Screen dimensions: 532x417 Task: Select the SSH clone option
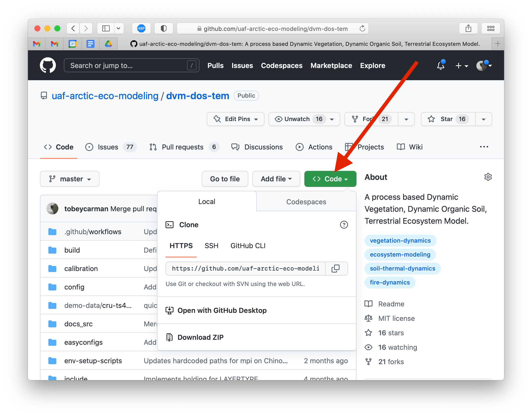pyautogui.click(x=211, y=246)
